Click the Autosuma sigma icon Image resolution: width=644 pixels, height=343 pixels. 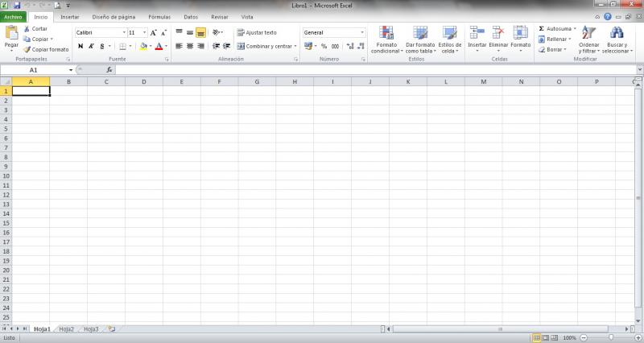tap(542, 29)
